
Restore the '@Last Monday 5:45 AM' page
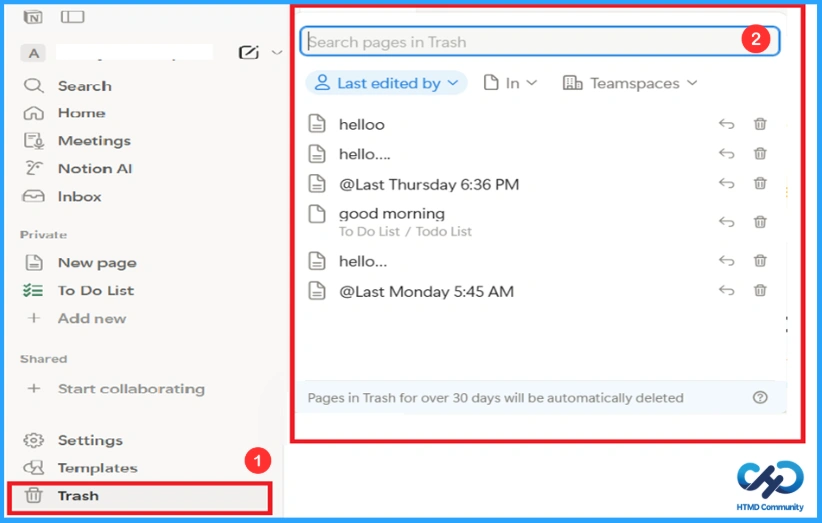726,290
